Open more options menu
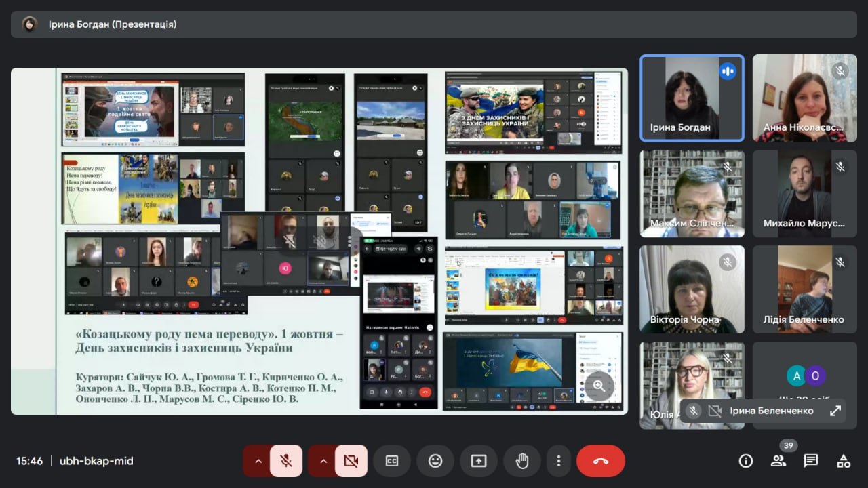Viewport: 868px width, 488px height. tap(559, 461)
